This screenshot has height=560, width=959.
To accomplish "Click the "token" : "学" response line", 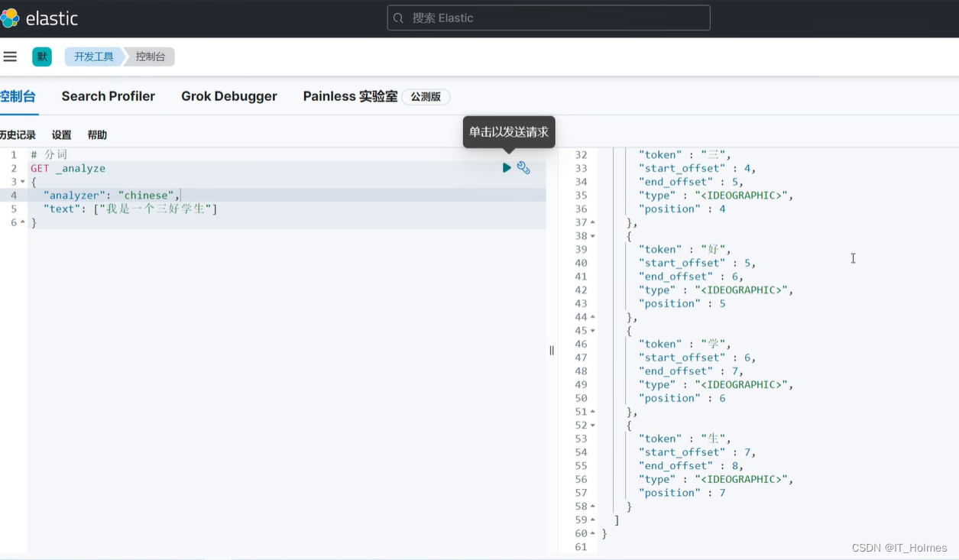I will pyautogui.click(x=685, y=344).
